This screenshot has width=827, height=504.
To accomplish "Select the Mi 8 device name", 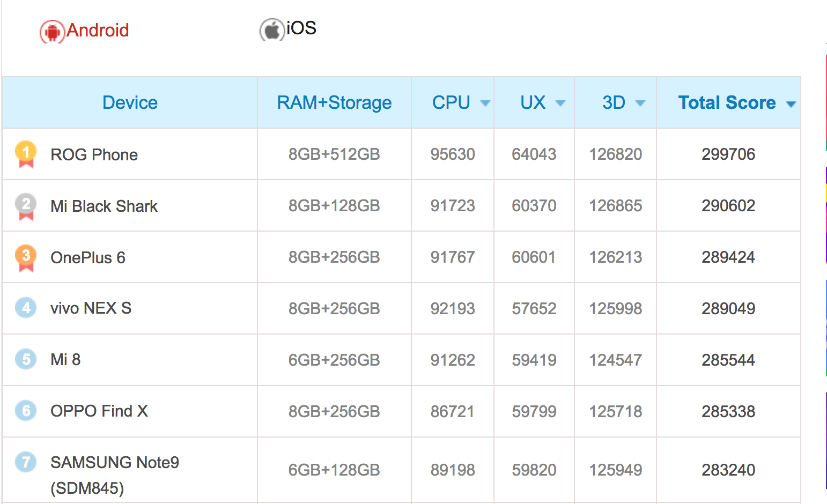I will (65, 360).
